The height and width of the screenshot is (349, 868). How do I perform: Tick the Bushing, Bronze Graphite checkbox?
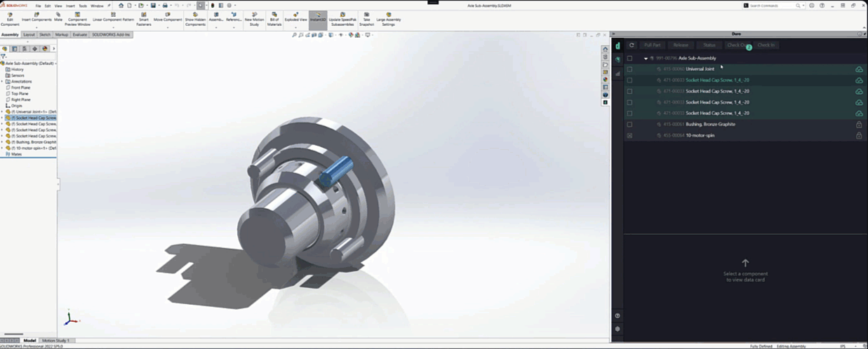[x=629, y=125]
